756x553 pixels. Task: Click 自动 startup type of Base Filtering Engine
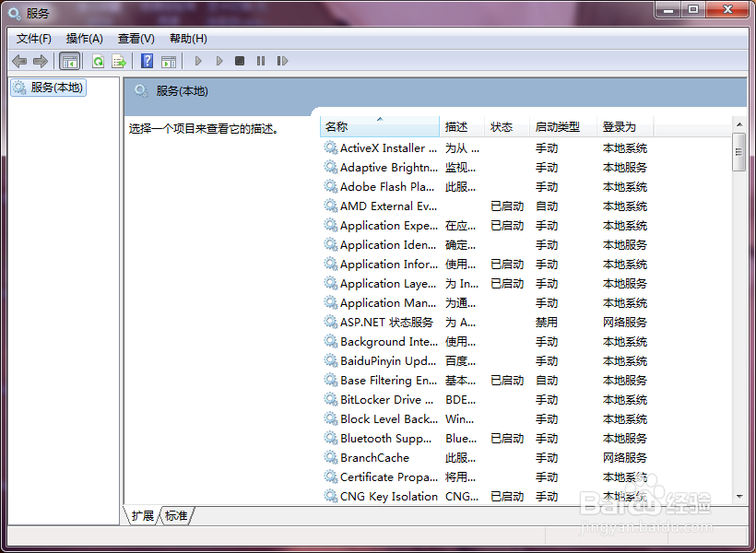point(547,380)
